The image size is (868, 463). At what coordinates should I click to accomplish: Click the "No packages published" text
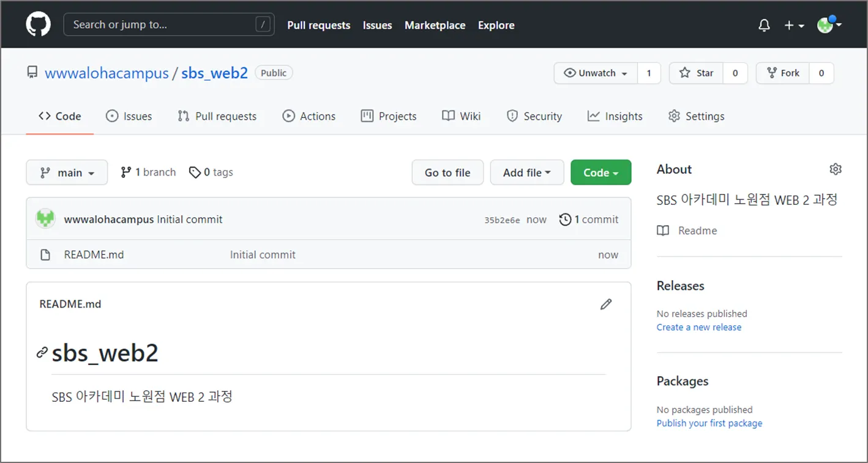point(705,410)
